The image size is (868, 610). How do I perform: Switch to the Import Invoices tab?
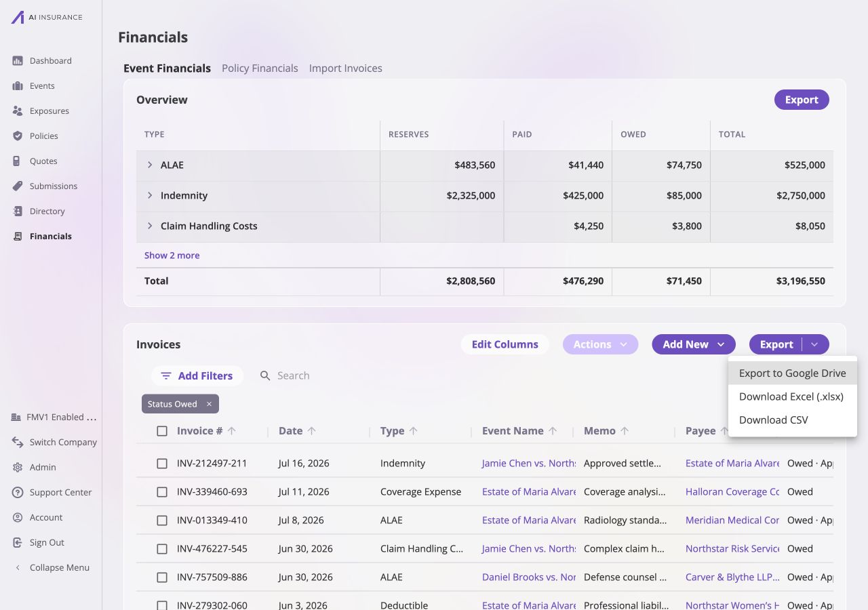point(346,68)
